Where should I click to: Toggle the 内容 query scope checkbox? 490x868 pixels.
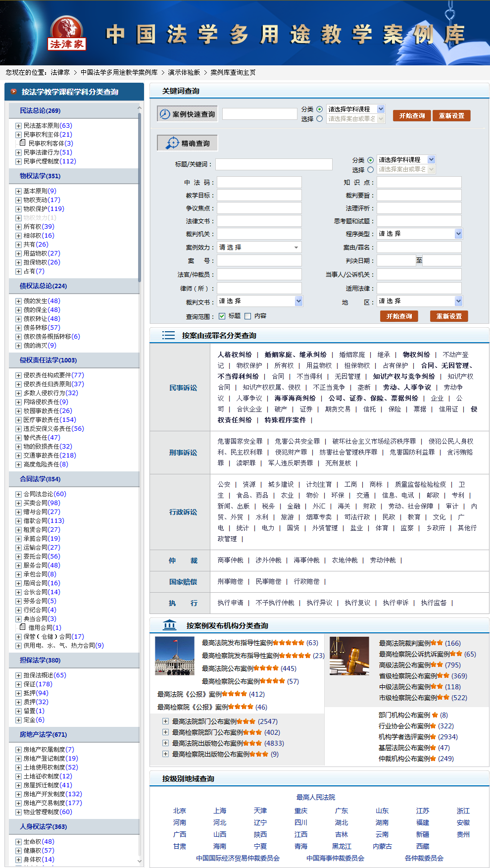point(248,316)
